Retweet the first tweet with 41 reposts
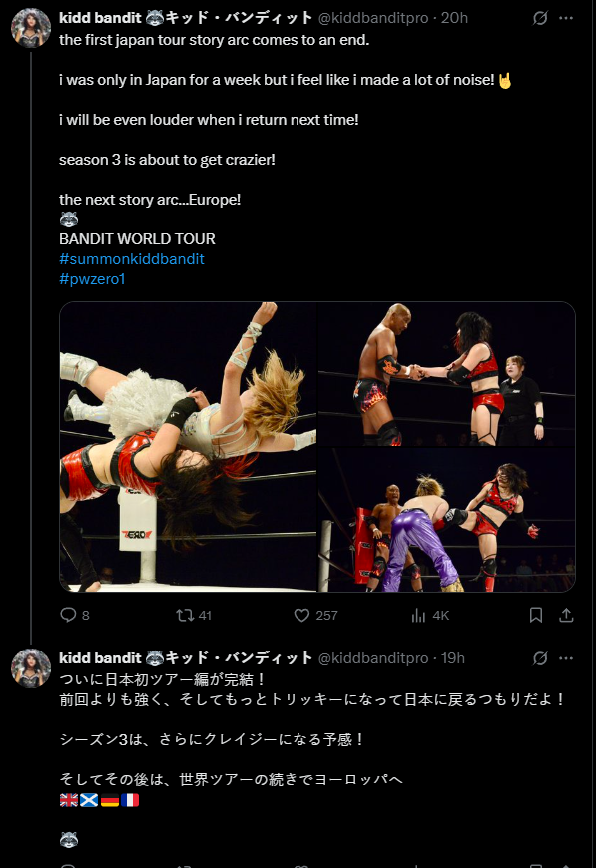 [x=194, y=615]
